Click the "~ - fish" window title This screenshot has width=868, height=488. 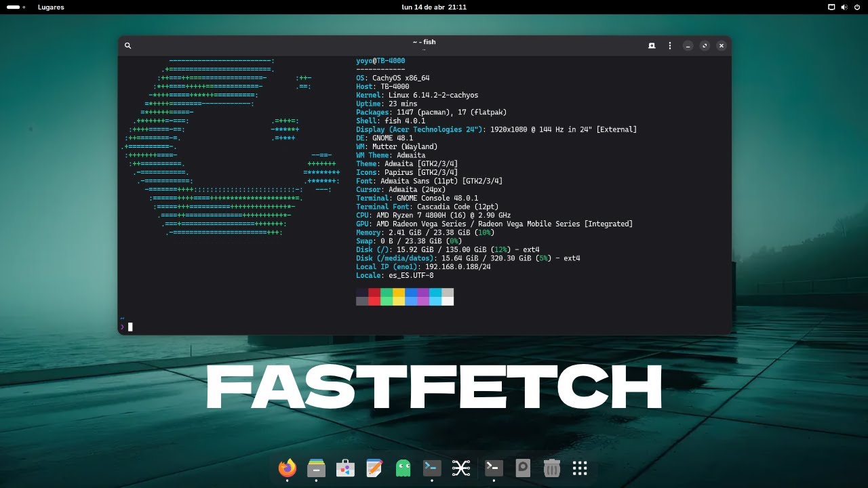tap(425, 42)
